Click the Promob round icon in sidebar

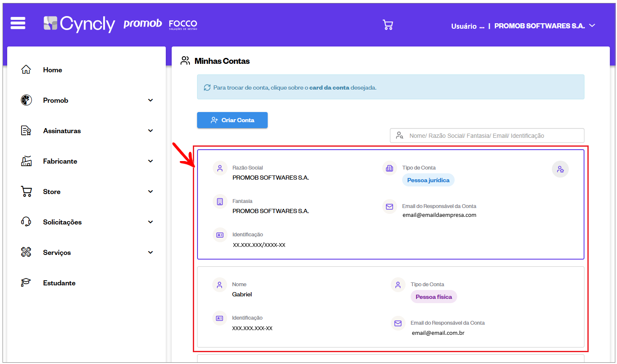[x=26, y=100]
